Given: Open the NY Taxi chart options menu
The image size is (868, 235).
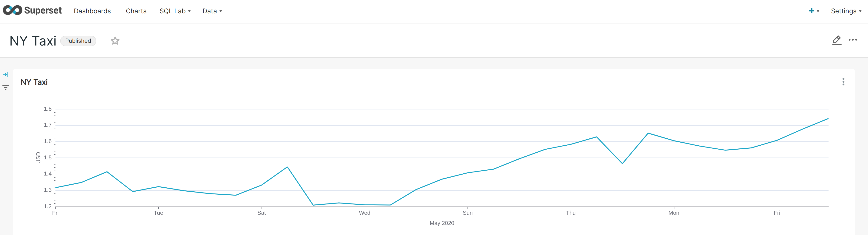Looking at the screenshot, I should click(843, 82).
